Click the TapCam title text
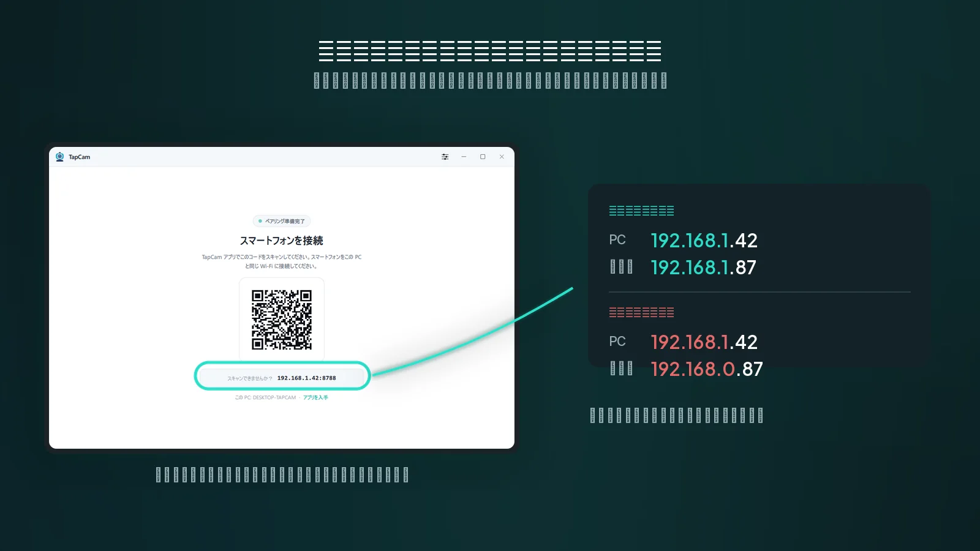980x551 pixels. 79,157
